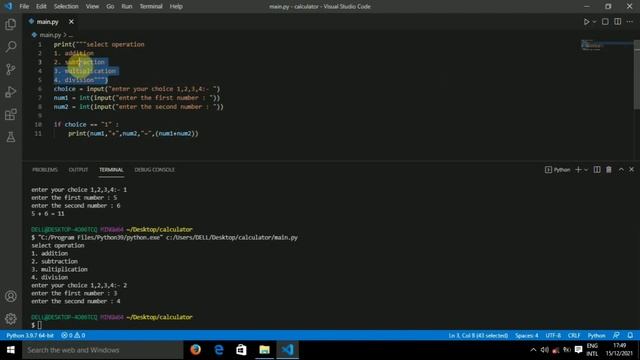The height and width of the screenshot is (360, 640).
Task: Open Run and Debug view
Action: click(x=11, y=92)
